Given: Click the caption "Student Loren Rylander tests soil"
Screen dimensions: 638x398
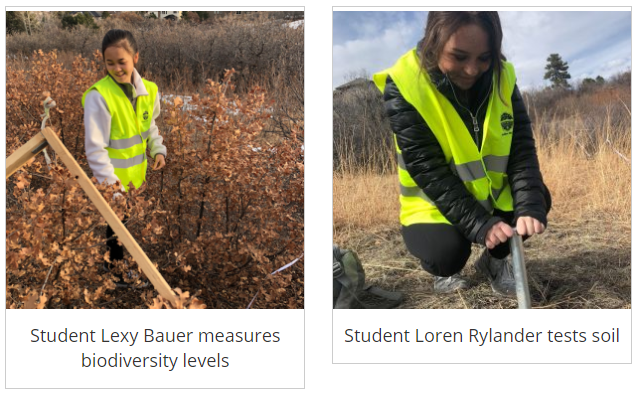Looking at the screenshot, I should tap(482, 336).
